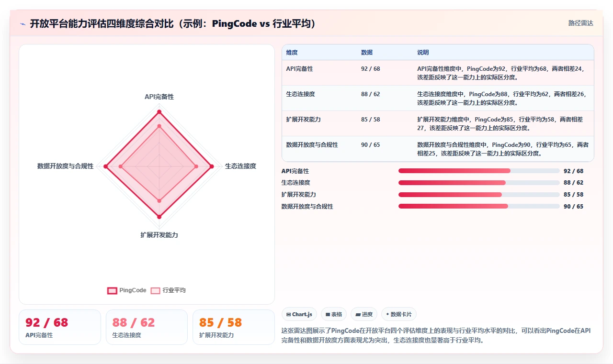Click the lightning icon beside the title
The height and width of the screenshot is (364, 613).
coord(23,24)
